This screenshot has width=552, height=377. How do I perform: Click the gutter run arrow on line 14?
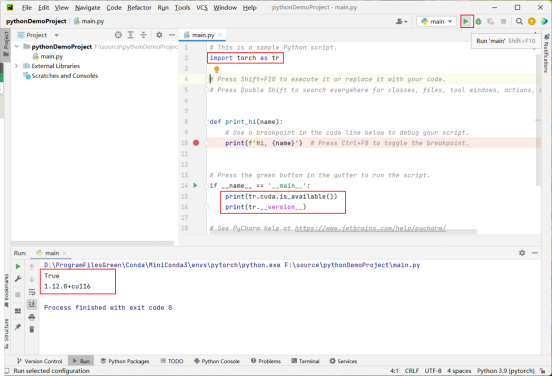pos(195,185)
